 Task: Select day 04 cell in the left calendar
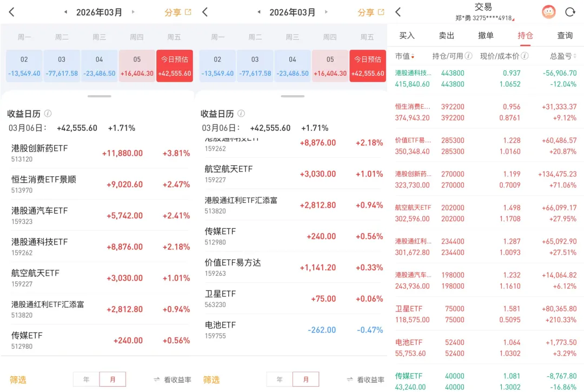pyautogui.click(x=99, y=66)
